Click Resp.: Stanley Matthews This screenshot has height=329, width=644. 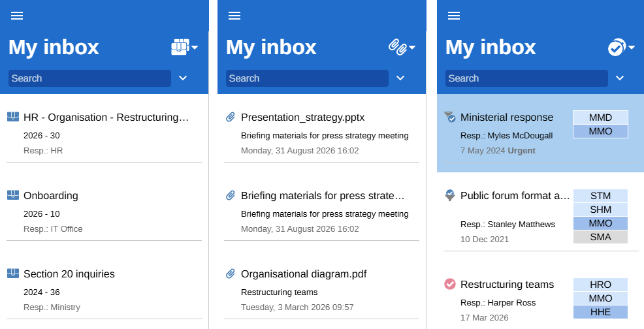coord(507,225)
